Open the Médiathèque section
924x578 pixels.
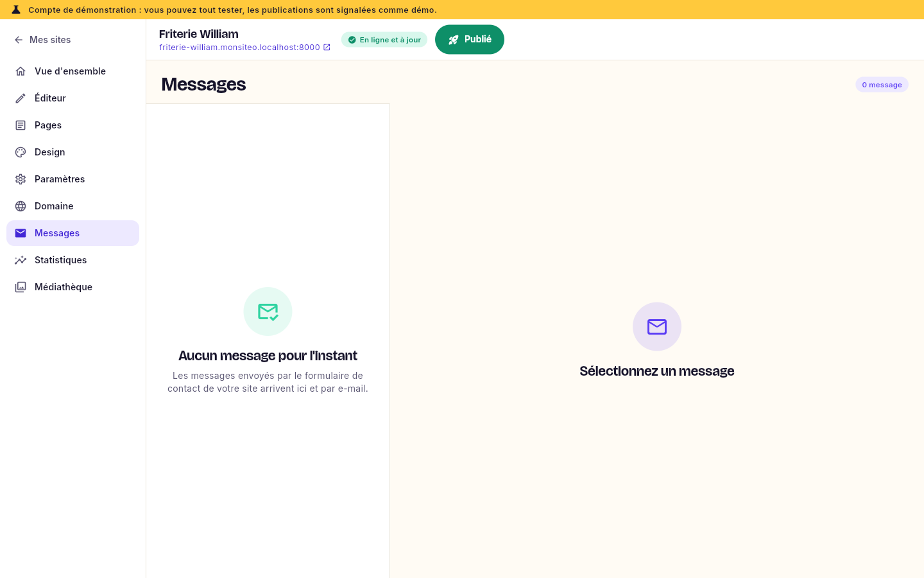[x=73, y=287]
